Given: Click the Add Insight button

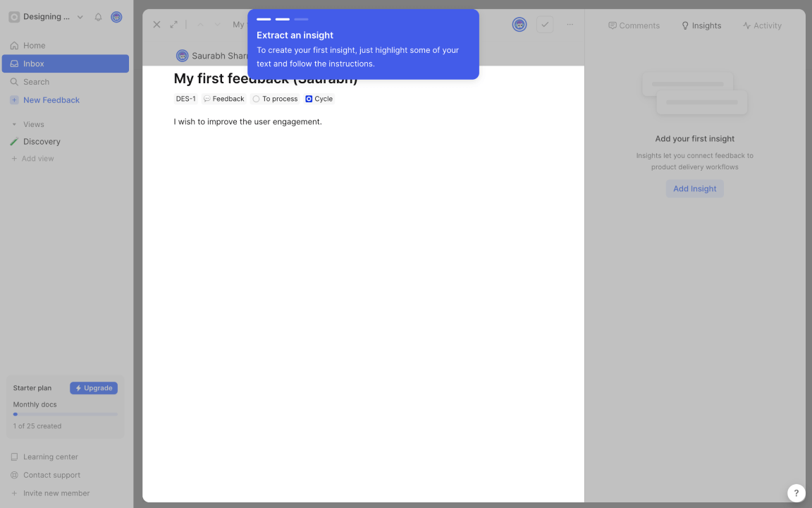Looking at the screenshot, I should (x=694, y=188).
